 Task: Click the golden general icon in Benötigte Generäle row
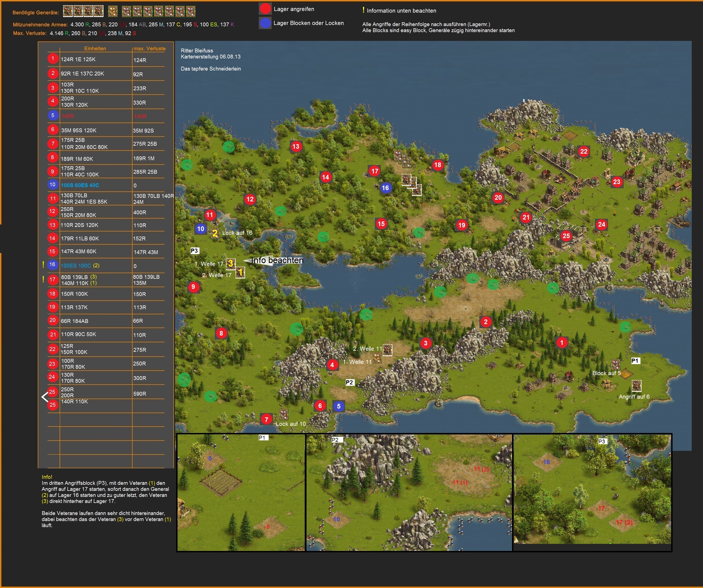pyautogui.click(x=113, y=11)
